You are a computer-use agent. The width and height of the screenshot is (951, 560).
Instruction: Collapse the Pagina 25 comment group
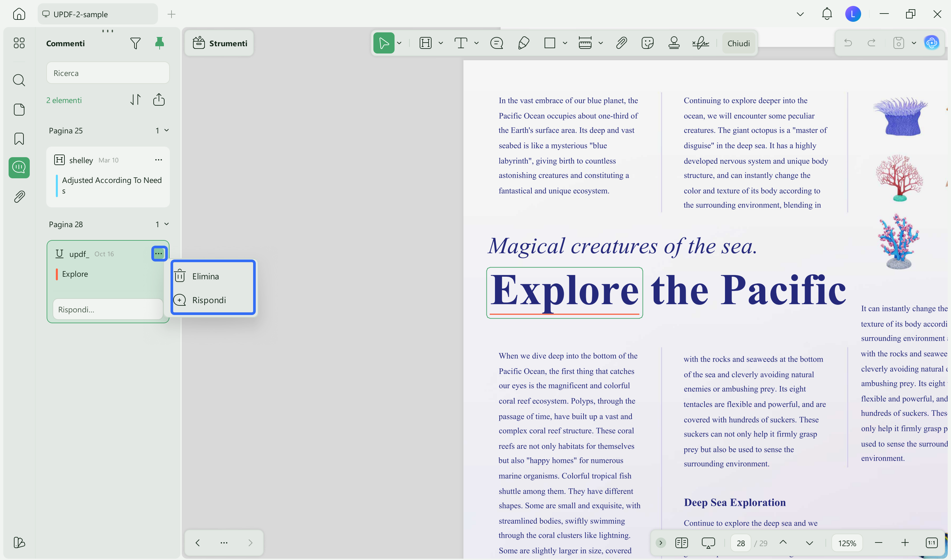[x=167, y=130]
